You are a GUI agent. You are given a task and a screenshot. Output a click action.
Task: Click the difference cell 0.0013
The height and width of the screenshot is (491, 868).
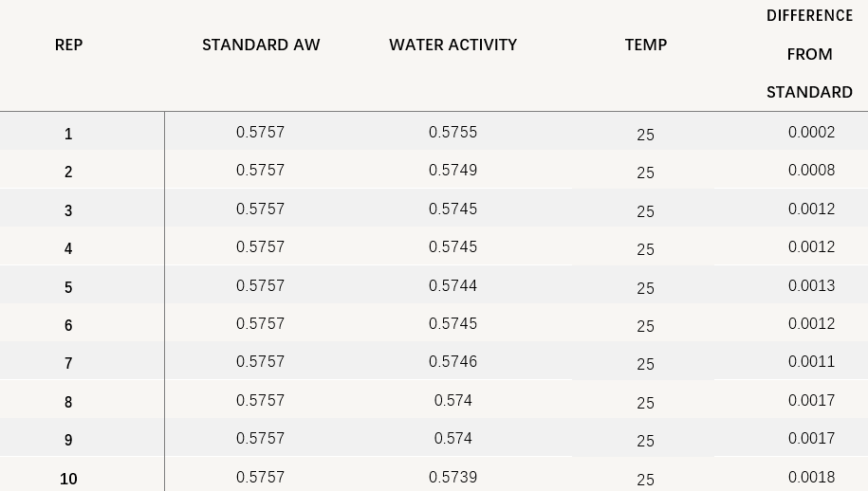click(x=811, y=285)
